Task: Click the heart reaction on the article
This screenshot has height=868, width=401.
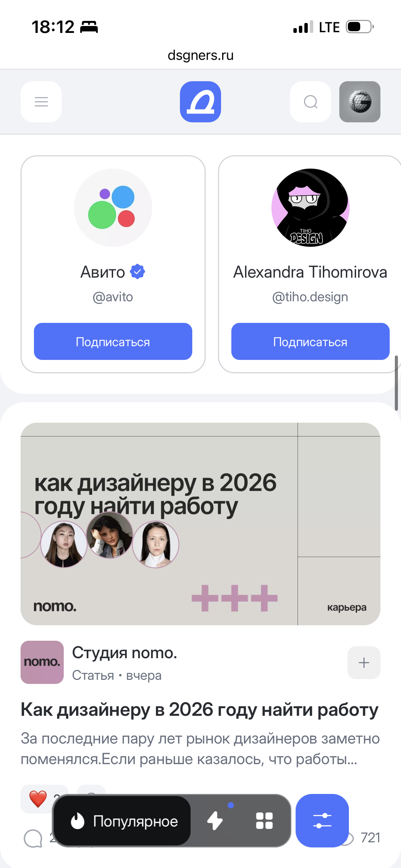Action: (x=38, y=799)
